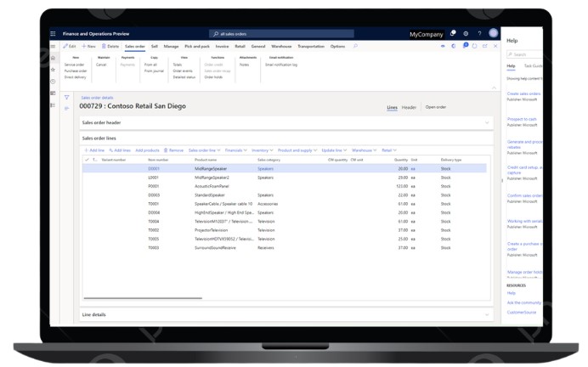Go to Home icon in left sidebar
Image resolution: width=588 pixels, height=367 pixels.
53,58
